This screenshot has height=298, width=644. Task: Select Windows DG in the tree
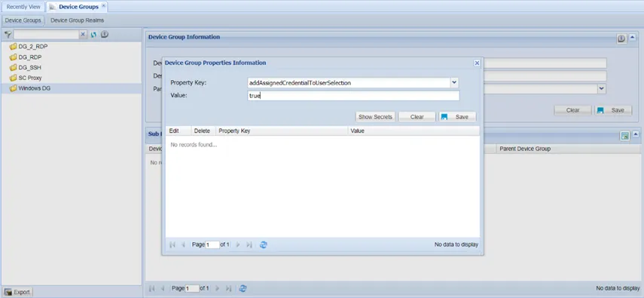click(x=35, y=88)
